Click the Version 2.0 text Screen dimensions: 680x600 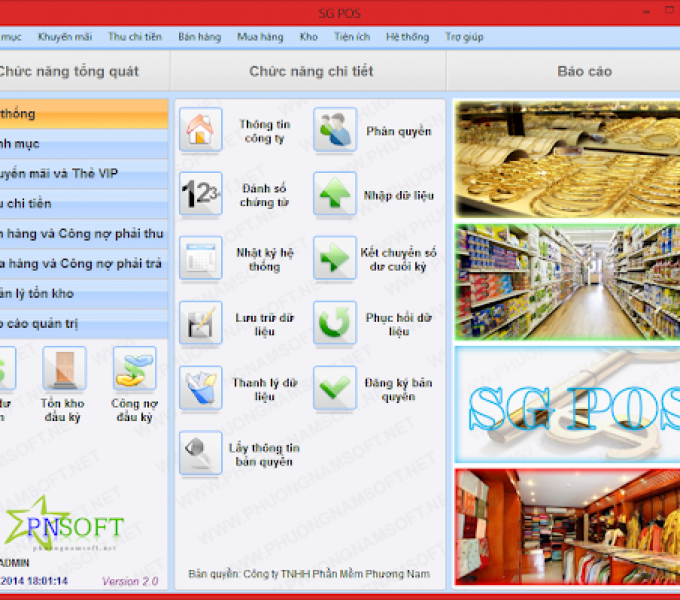130,581
